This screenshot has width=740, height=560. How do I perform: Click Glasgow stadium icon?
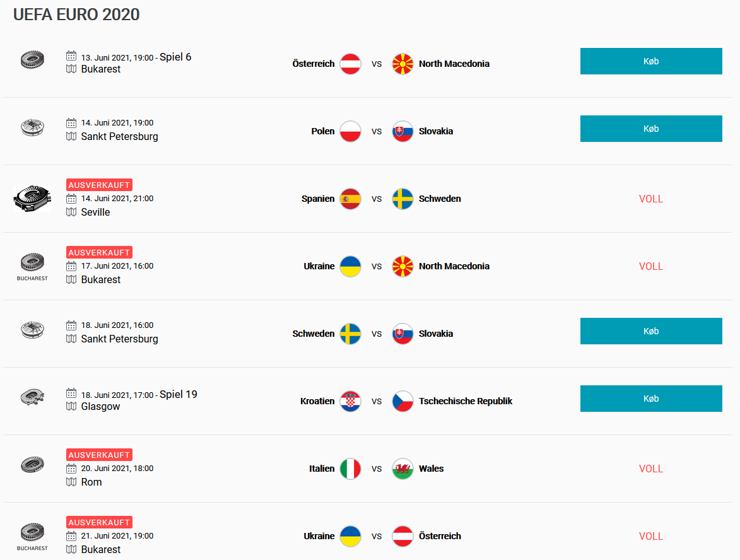tap(32, 397)
